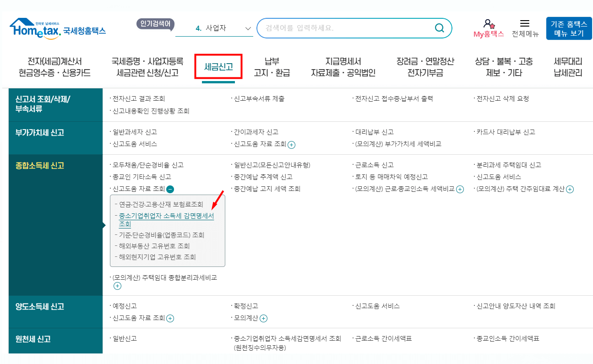The height and width of the screenshot is (364, 593).
Task: Expand (모의계산) 주택임대 종합분리과세비교 item
Action: click(x=118, y=286)
